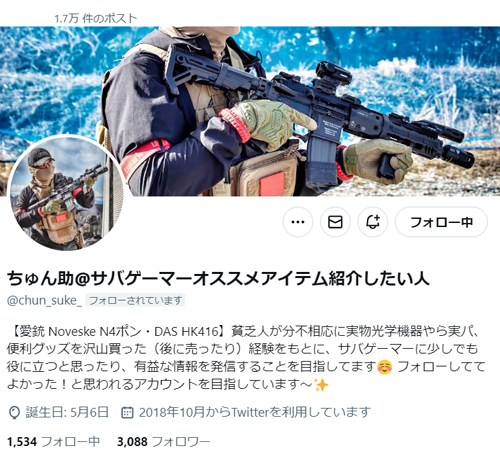Click the 3,088 フォロワー followers count
The height and width of the screenshot is (460, 500).
pos(163,442)
